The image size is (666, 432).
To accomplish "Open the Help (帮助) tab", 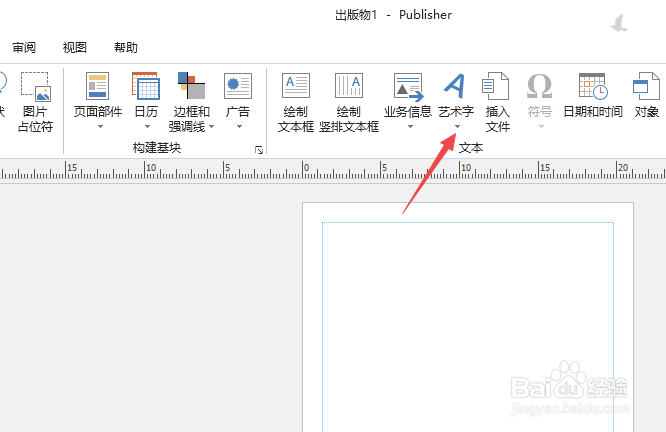I will tap(126, 47).
